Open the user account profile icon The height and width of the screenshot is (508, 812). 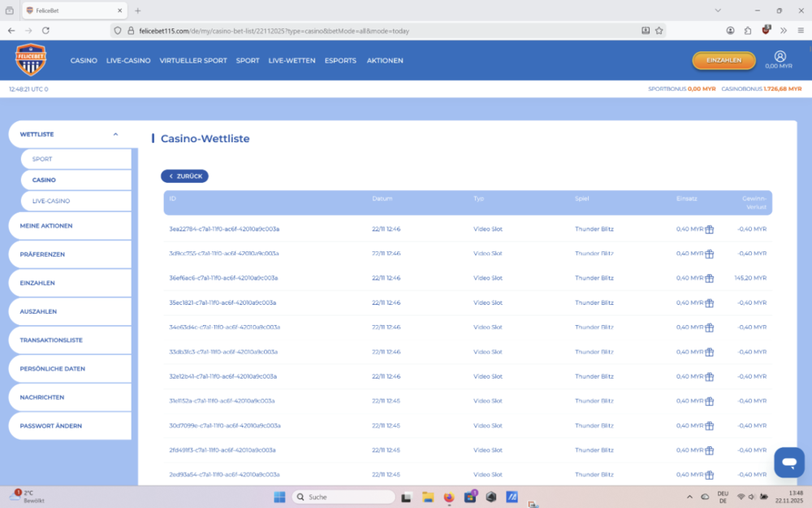pos(780,56)
